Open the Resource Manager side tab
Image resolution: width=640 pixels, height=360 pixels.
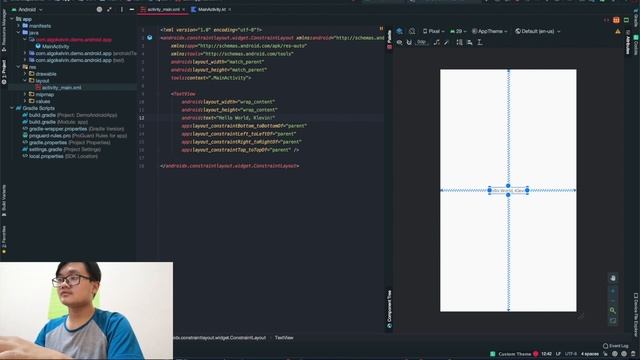pyautogui.click(x=4, y=29)
